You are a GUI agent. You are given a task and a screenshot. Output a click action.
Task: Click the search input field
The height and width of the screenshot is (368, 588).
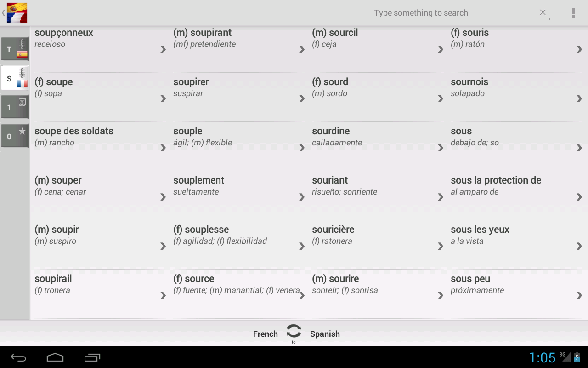coord(452,13)
